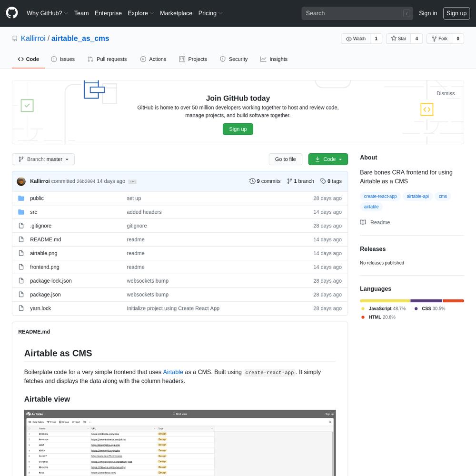The width and height of the screenshot is (476, 476).
Task: Click the green Sign up banner button
Action: click(238, 129)
